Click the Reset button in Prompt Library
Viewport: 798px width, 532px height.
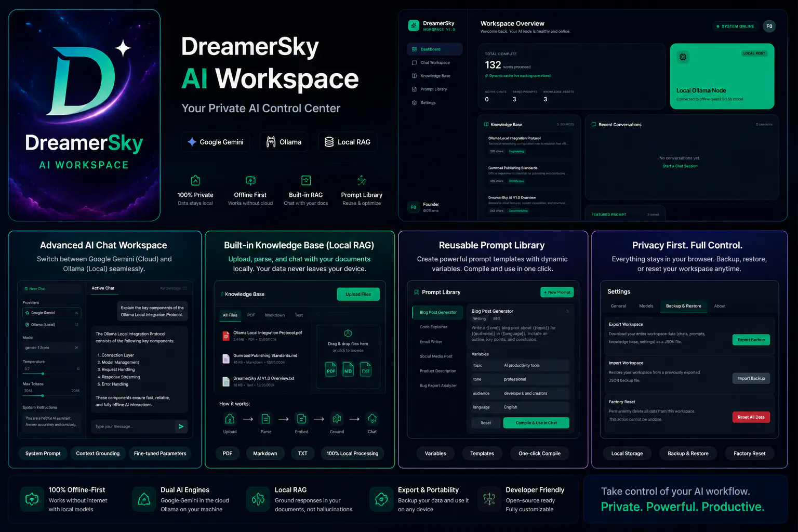pos(486,423)
